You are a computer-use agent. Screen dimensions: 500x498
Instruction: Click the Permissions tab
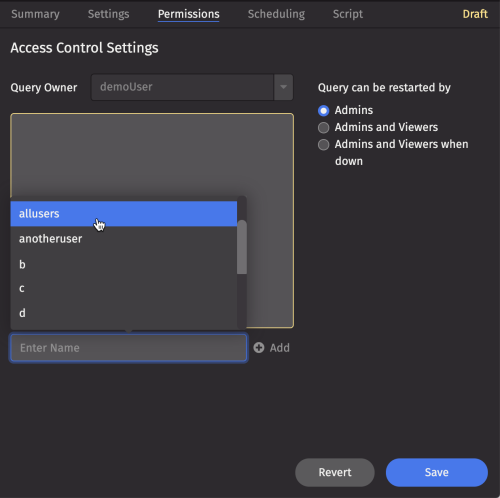pyautogui.click(x=189, y=14)
